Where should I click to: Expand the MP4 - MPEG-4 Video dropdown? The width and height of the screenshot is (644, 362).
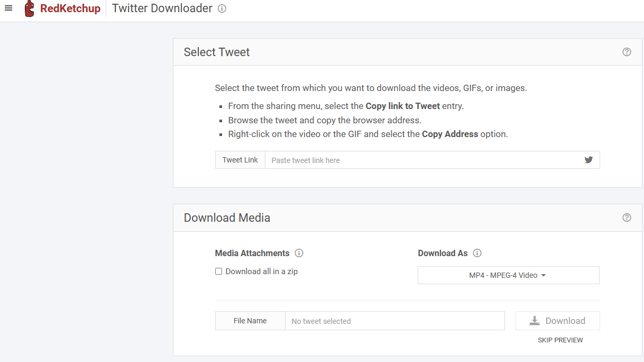[508, 275]
